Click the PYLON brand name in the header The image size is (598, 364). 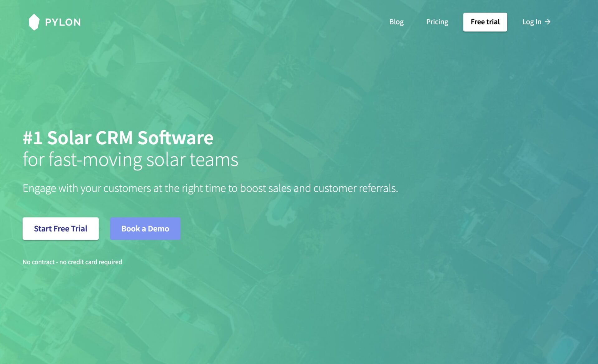[63, 22]
